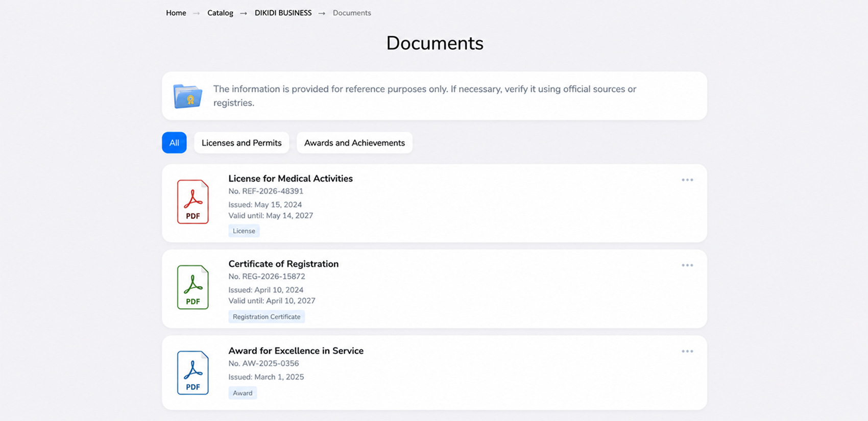This screenshot has width=868, height=421.
Task: Click the Documents page heading
Action: [x=435, y=43]
